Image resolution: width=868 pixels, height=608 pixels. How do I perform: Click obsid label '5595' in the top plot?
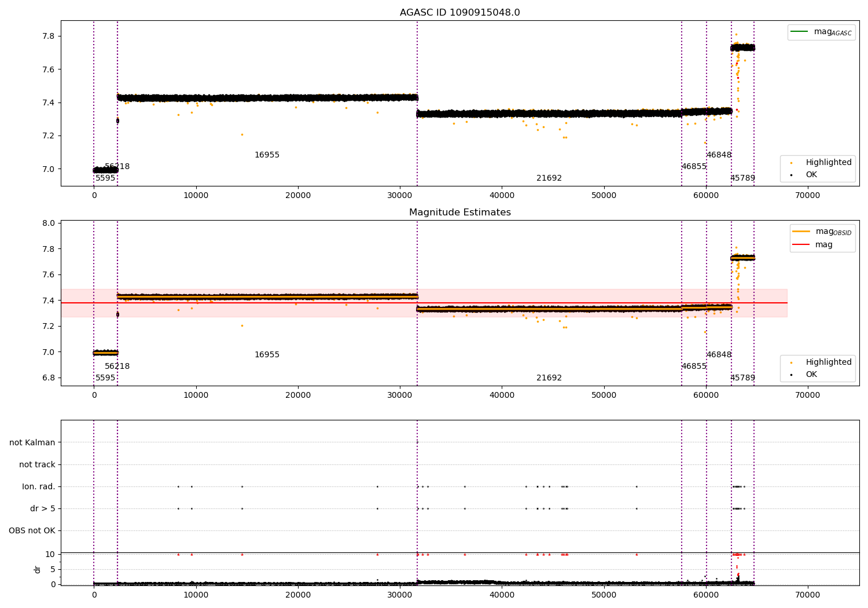[x=105, y=178]
